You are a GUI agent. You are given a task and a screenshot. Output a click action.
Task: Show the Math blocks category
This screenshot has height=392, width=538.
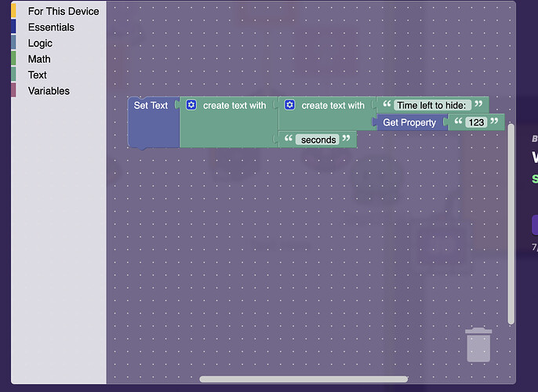point(39,59)
